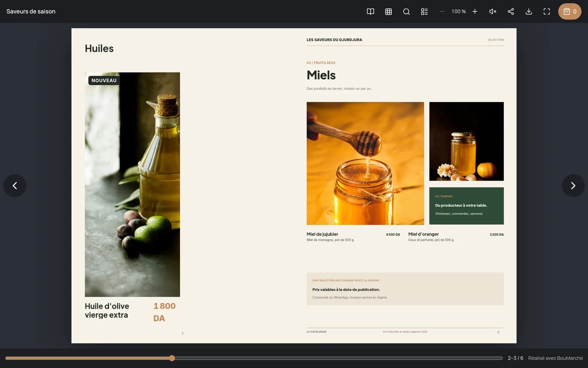Click the 4 500 DA price
588x368 pixels.
coord(393,234)
